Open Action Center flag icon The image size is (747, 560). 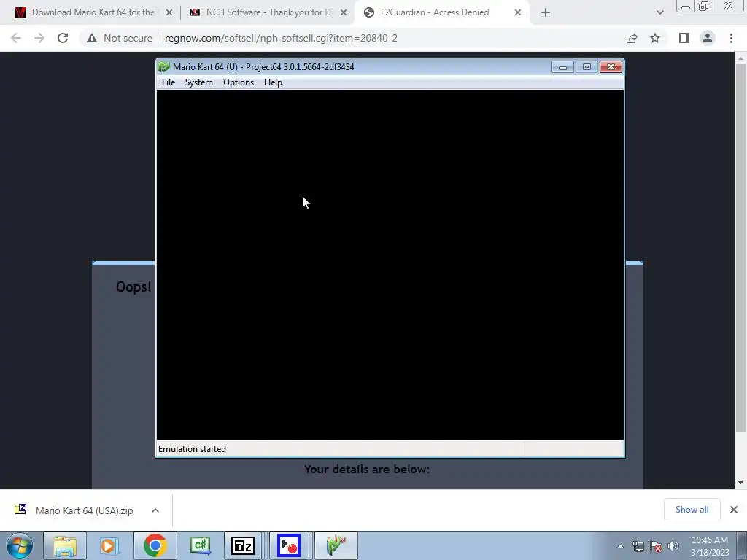[656, 546]
